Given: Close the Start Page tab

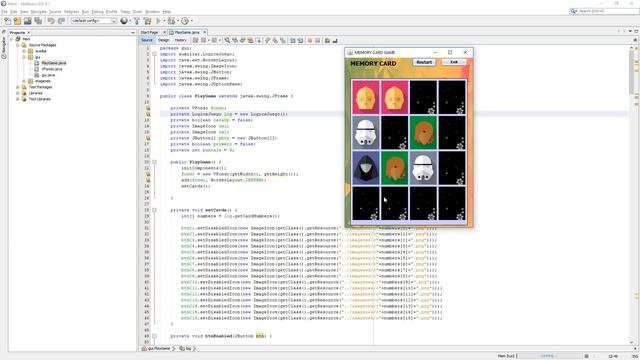Looking at the screenshot, I should click(164, 32).
